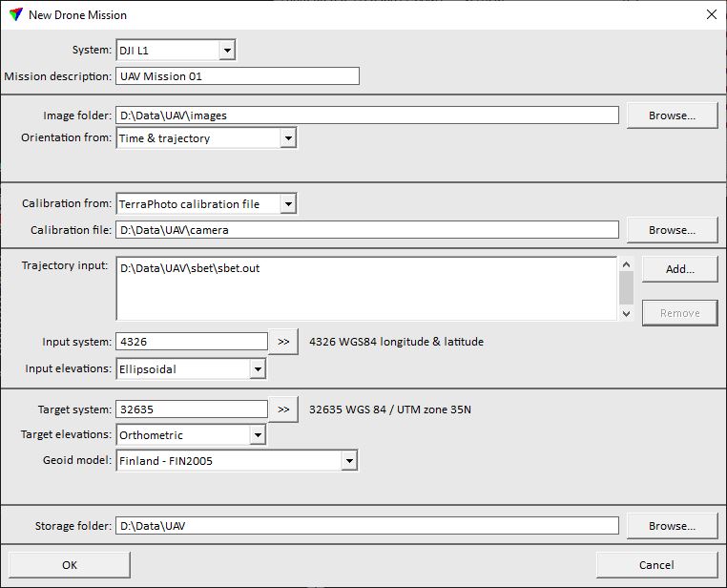Screen dimensions: 727x588
Task: Click the Input system code field
Action: coord(191,342)
